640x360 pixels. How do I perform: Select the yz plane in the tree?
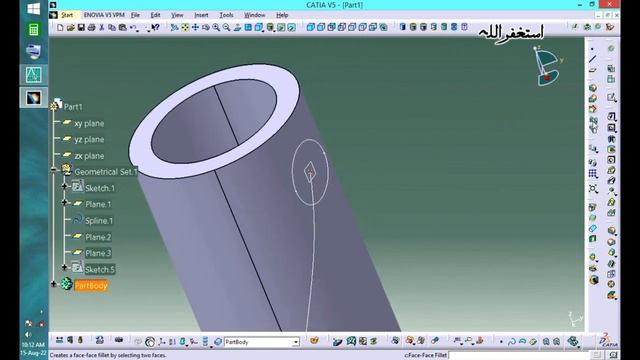coord(89,140)
